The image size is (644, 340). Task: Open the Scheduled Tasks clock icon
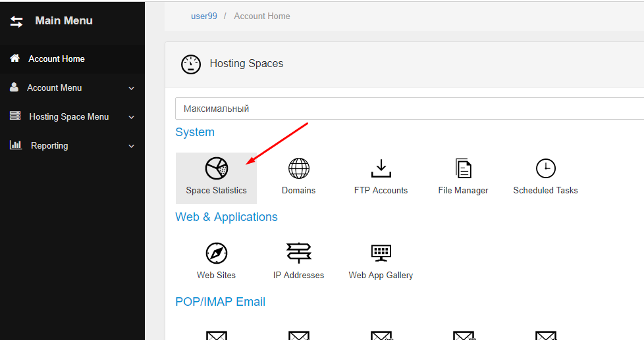[x=546, y=168]
